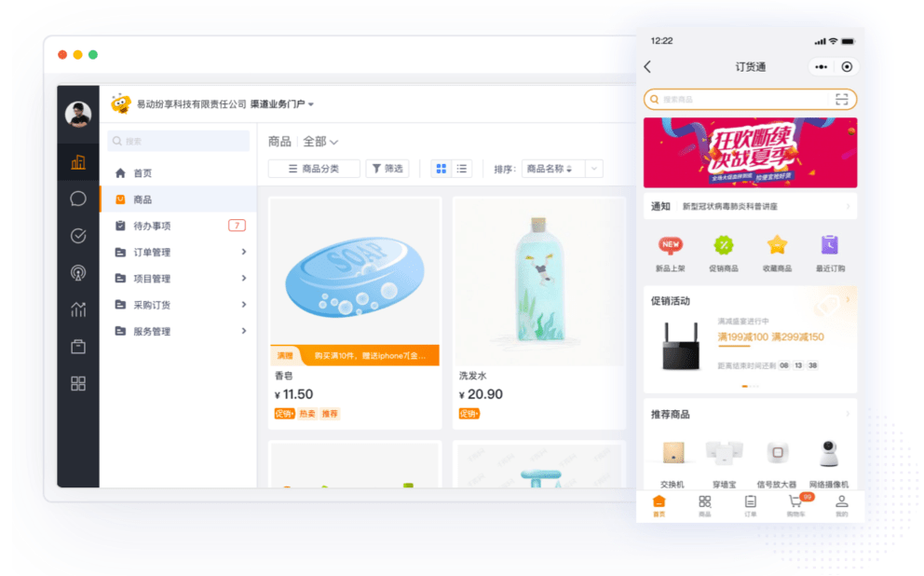Screen dimensions: 924x576
Task: Open the chat bubble icon in sidebar
Action: pos(78,199)
